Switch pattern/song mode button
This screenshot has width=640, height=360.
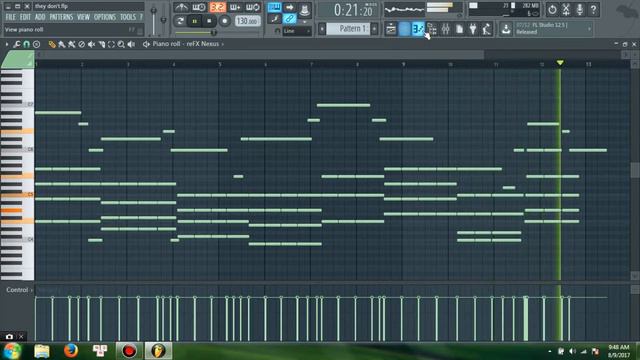click(x=180, y=21)
